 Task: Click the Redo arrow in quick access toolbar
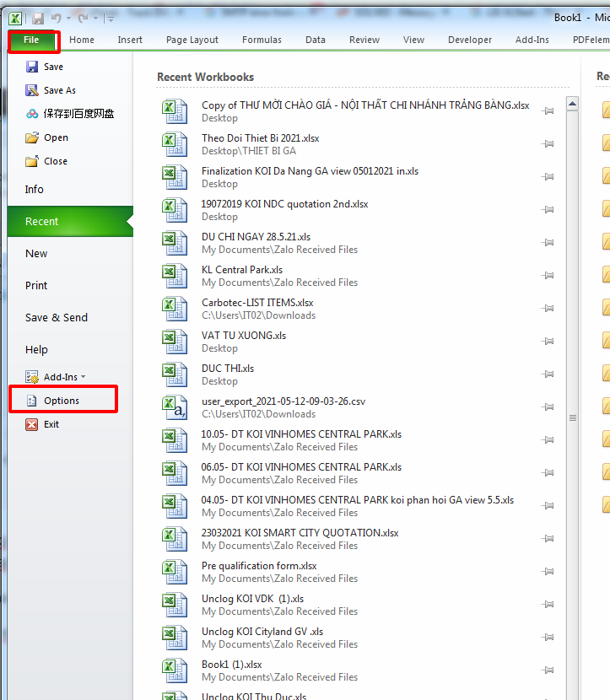[x=83, y=18]
